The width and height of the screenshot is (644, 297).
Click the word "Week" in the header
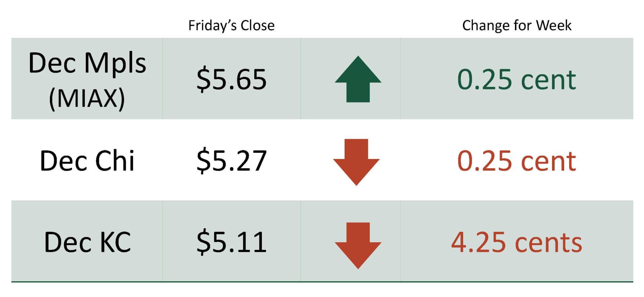[x=554, y=26]
